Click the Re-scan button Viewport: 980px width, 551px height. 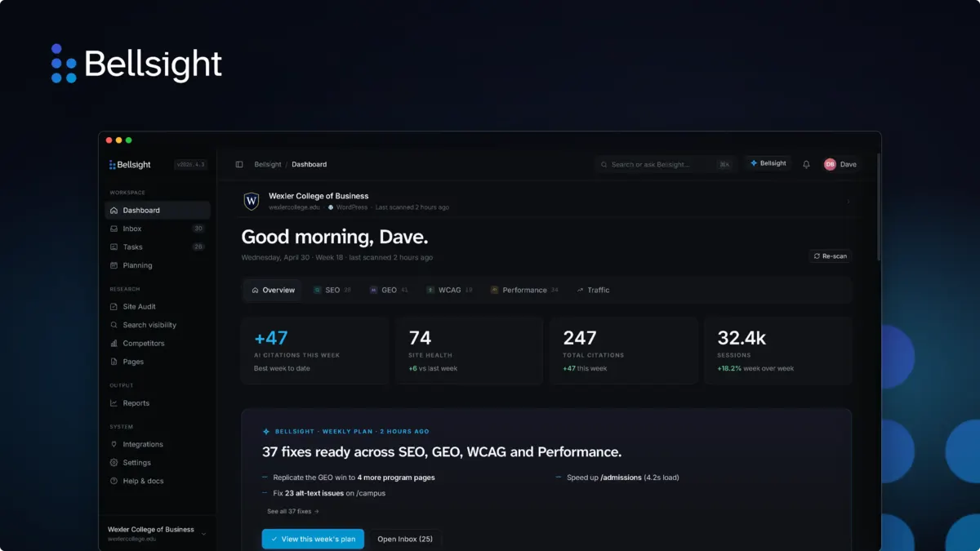830,256
